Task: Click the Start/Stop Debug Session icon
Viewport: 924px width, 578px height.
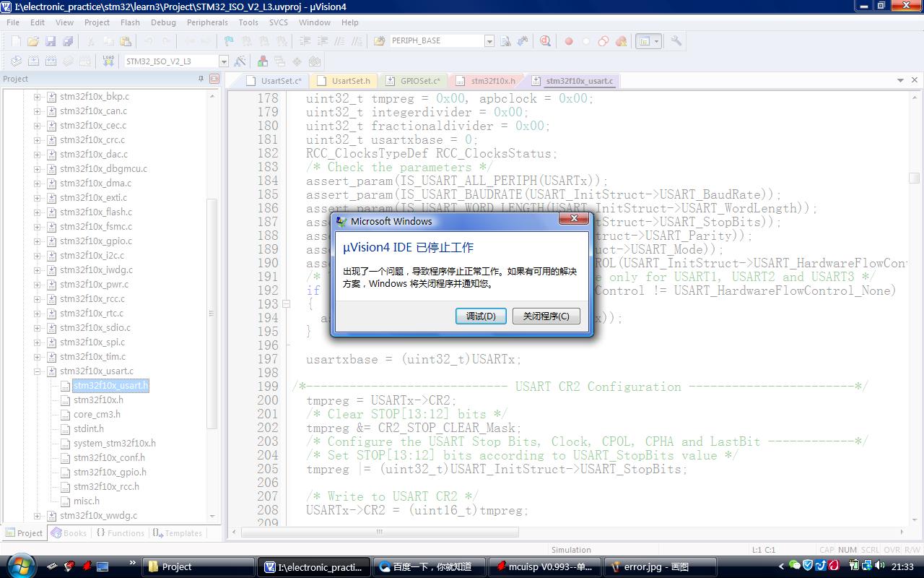Action: pos(545,41)
